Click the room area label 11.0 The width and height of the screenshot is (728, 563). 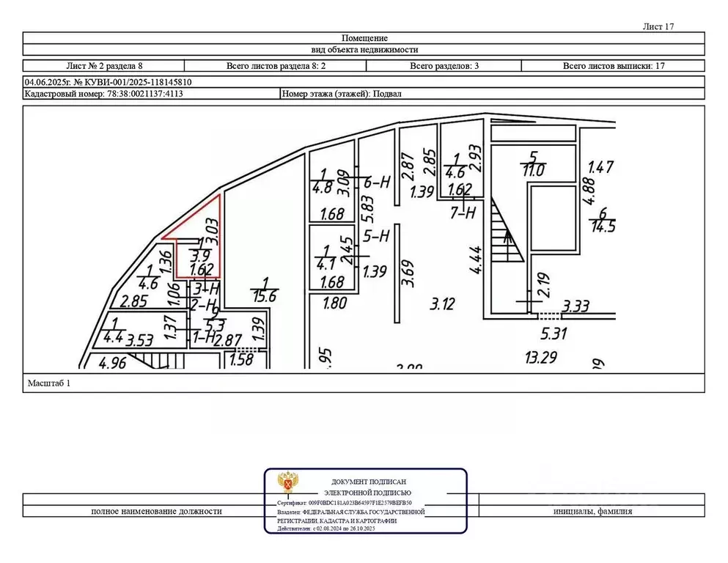tap(533, 166)
